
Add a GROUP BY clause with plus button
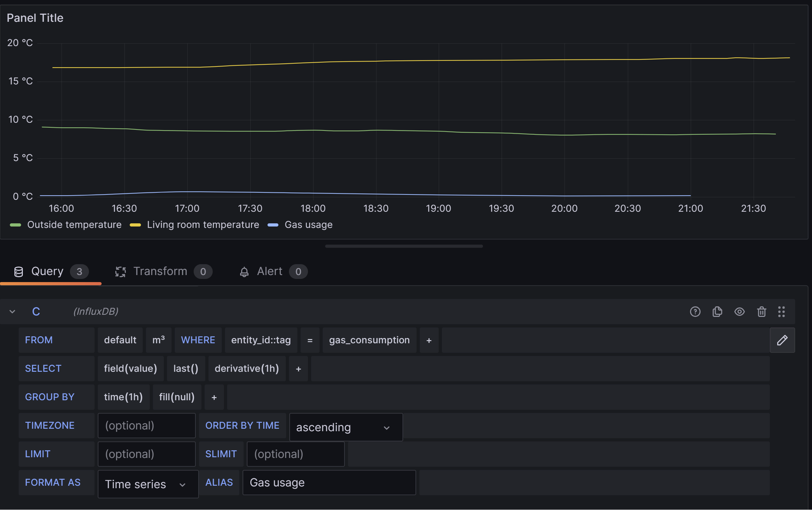point(214,397)
